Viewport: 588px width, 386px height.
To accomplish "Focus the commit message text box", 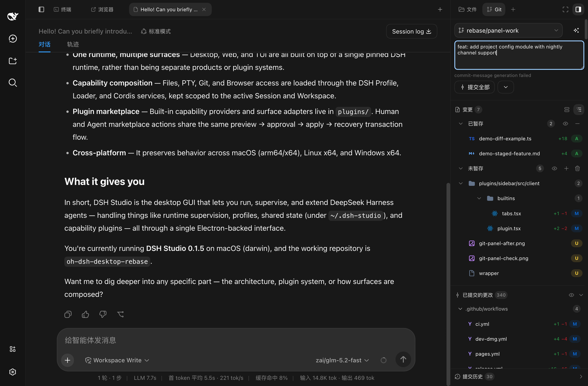I will click(519, 55).
